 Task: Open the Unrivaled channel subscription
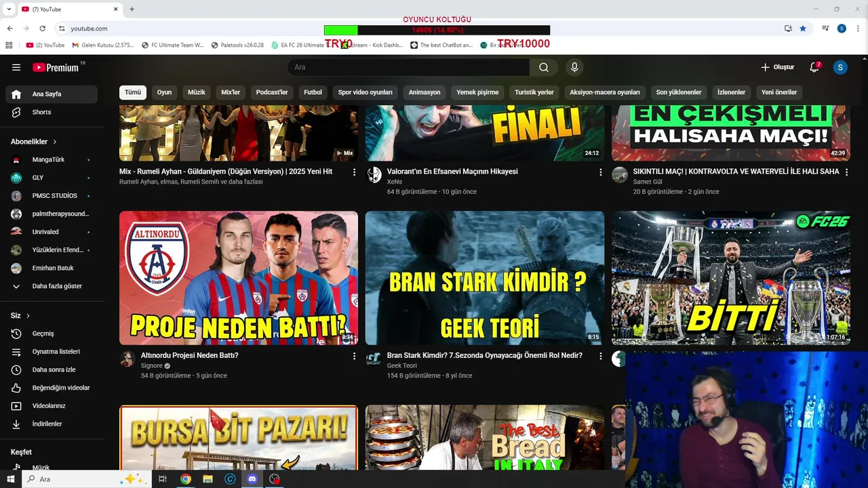click(x=52, y=232)
